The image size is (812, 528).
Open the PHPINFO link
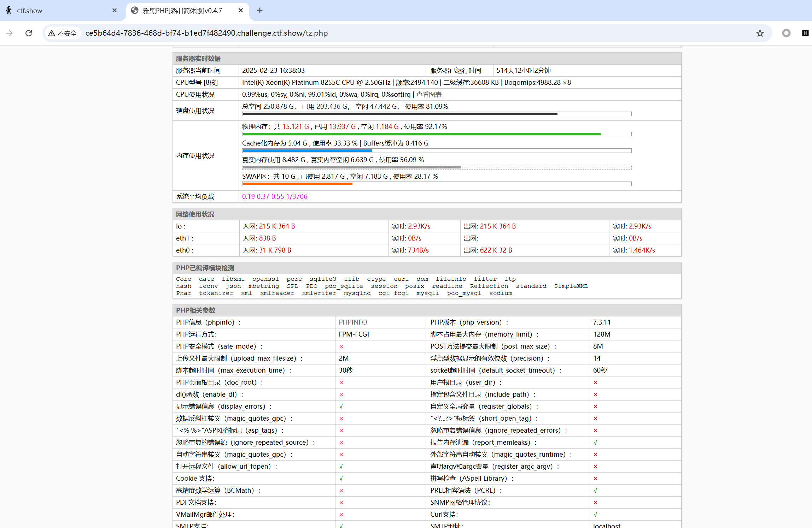click(353, 322)
